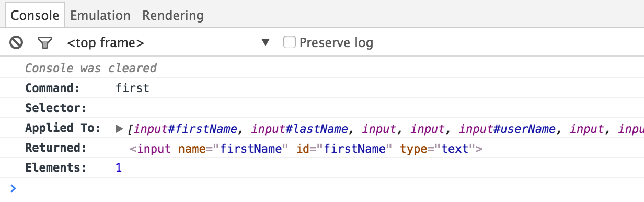Open the Rendering tab
Image resolution: width=644 pixels, height=202 pixels.
click(x=173, y=15)
